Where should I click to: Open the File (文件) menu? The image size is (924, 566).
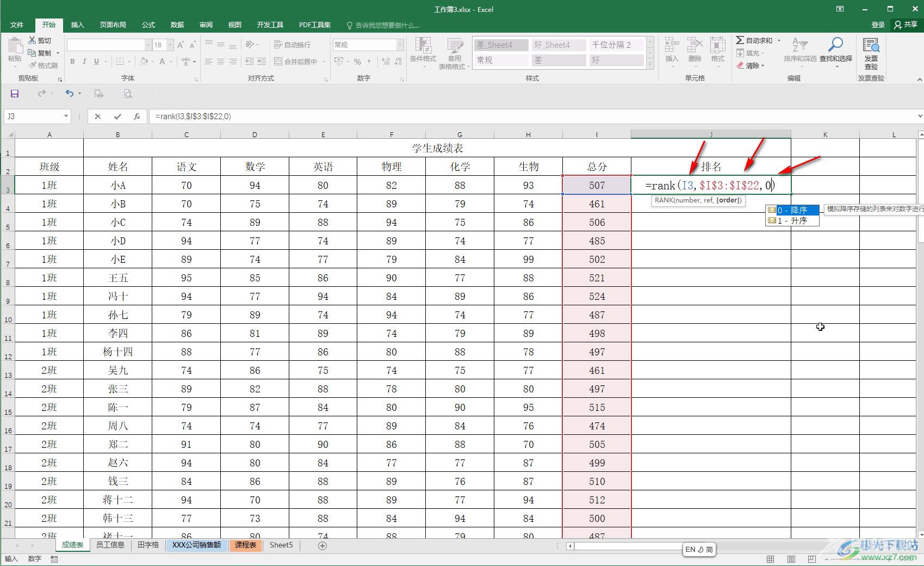click(x=17, y=25)
